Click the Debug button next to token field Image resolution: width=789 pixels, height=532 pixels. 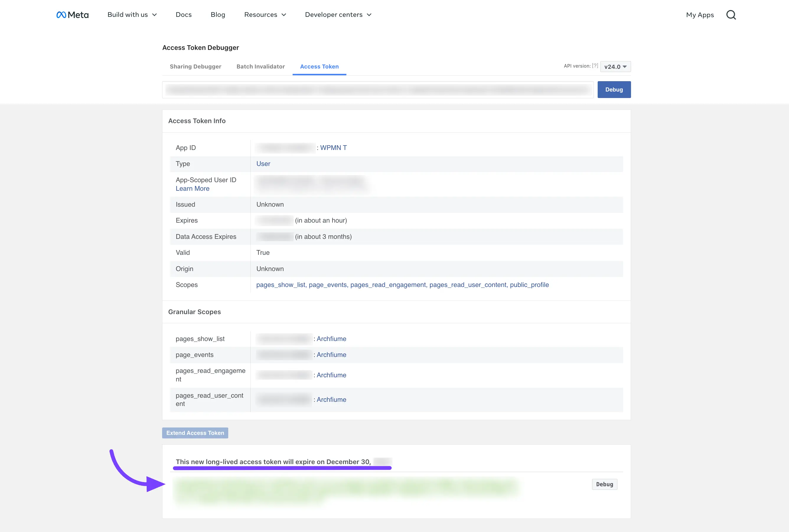(x=614, y=89)
